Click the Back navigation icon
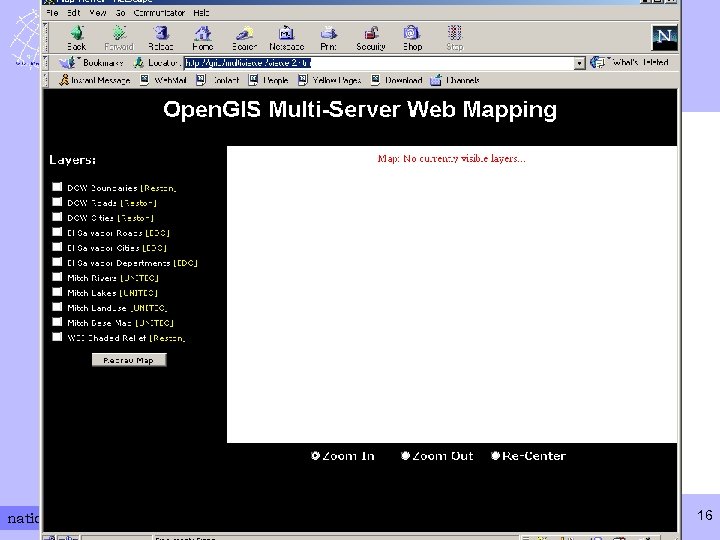Viewport: 720px width, 540px height. pyautogui.click(x=76, y=33)
